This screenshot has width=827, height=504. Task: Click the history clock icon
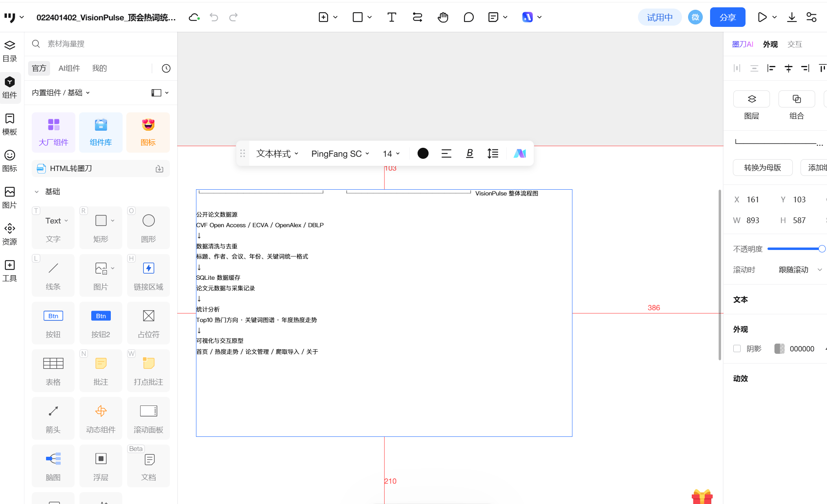click(166, 68)
